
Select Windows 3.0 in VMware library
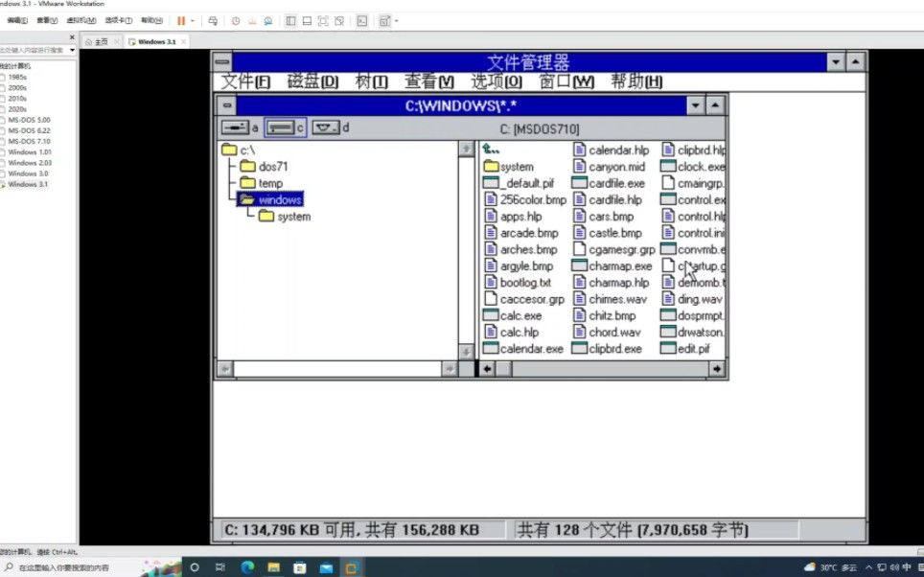pos(28,173)
